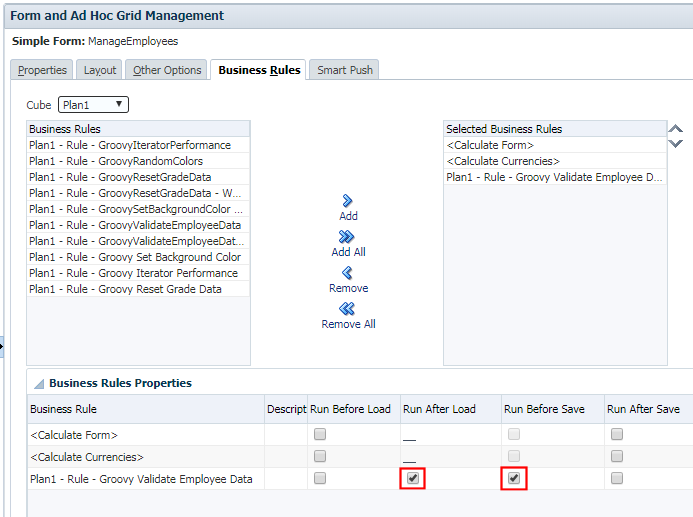Screen dimensions: 693x517
Task: Click the Remove All double-left-arrow icon
Action: click(x=348, y=309)
